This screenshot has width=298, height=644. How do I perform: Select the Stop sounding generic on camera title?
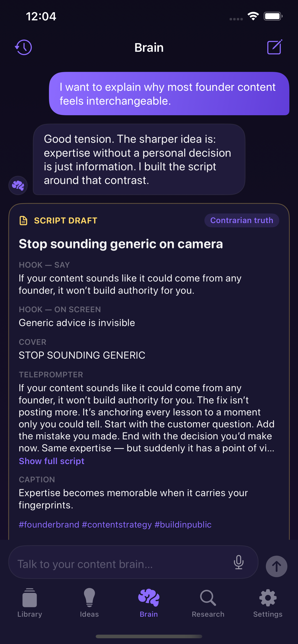pos(121,244)
